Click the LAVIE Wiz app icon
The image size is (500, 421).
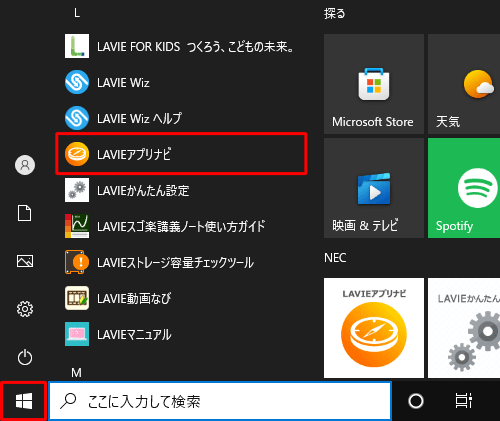click(77, 82)
